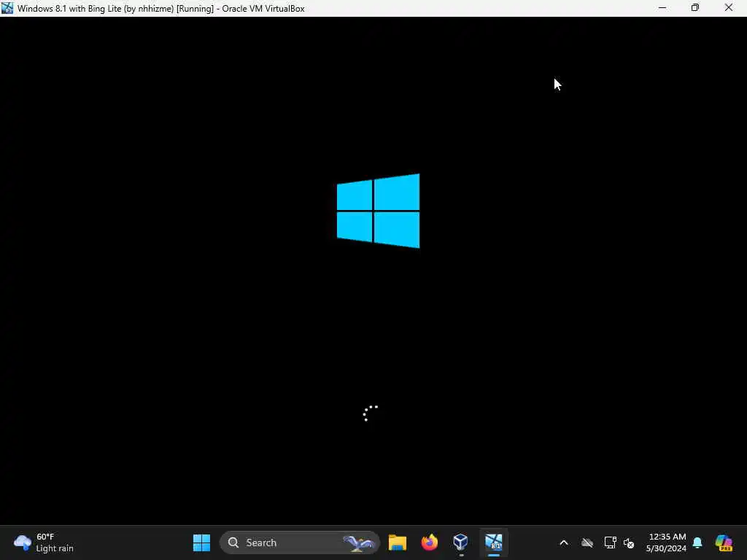Open the OneDrive tray icon

pos(587,542)
